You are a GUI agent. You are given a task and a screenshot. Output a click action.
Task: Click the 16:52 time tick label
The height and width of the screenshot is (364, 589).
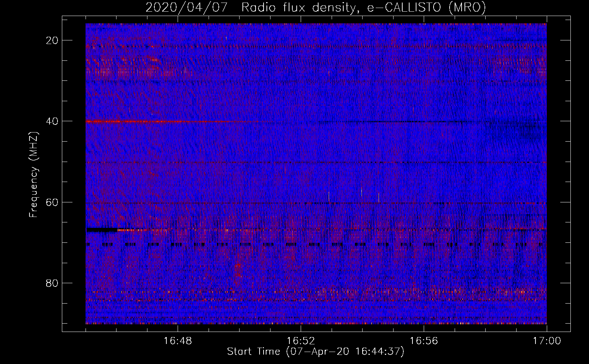[x=301, y=341]
